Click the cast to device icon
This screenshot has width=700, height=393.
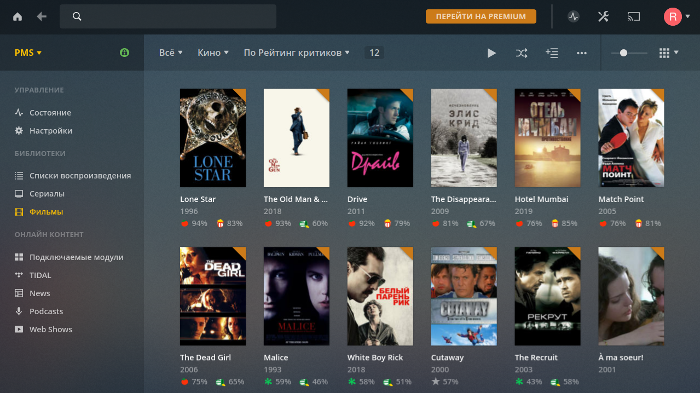pyautogui.click(x=633, y=17)
